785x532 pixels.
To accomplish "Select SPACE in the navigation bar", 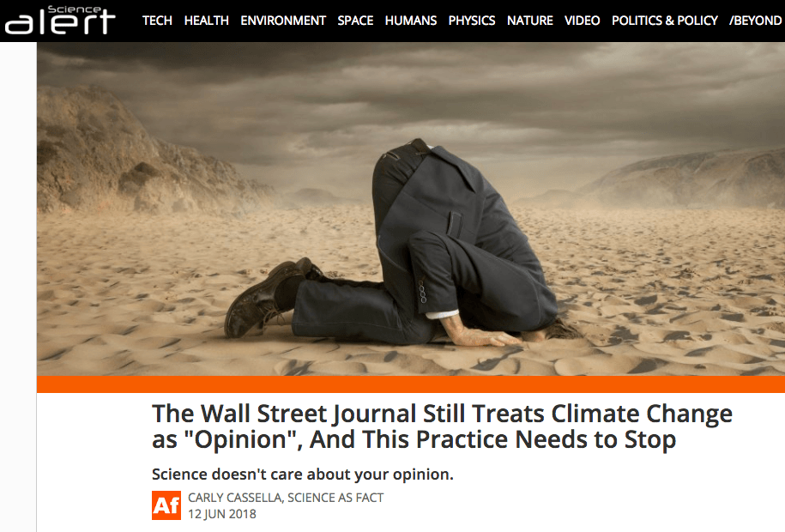I will (x=355, y=21).
